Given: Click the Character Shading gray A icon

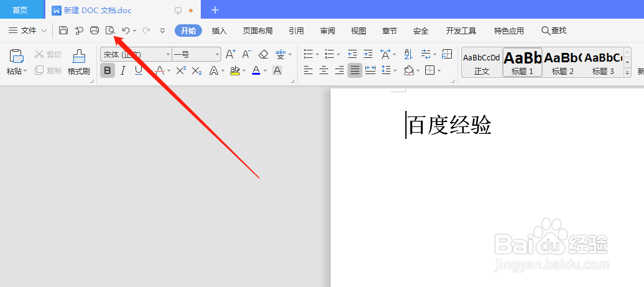Looking at the screenshot, I should coord(277,71).
